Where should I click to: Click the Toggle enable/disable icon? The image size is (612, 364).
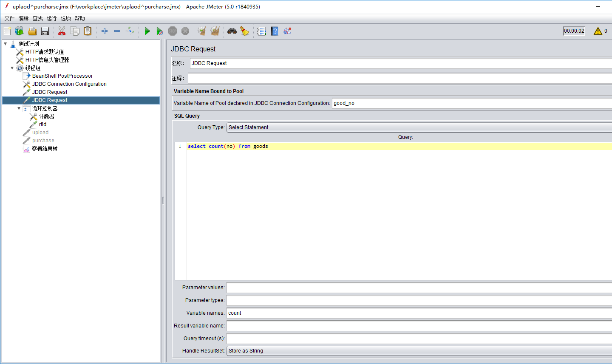[x=130, y=31]
